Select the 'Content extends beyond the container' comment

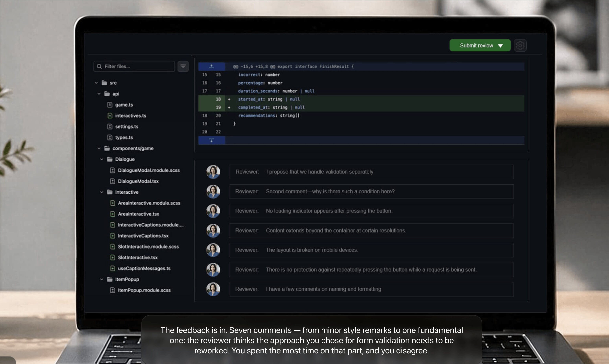click(371, 231)
